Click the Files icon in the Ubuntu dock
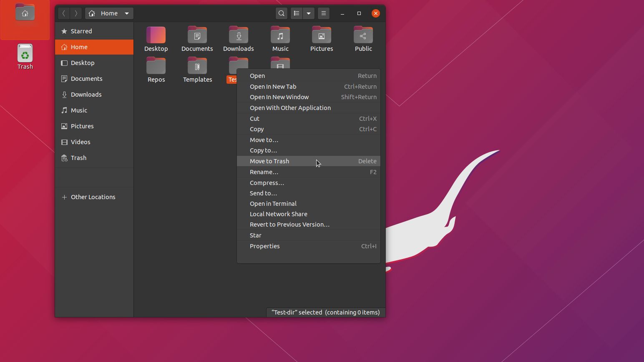 pos(25,12)
